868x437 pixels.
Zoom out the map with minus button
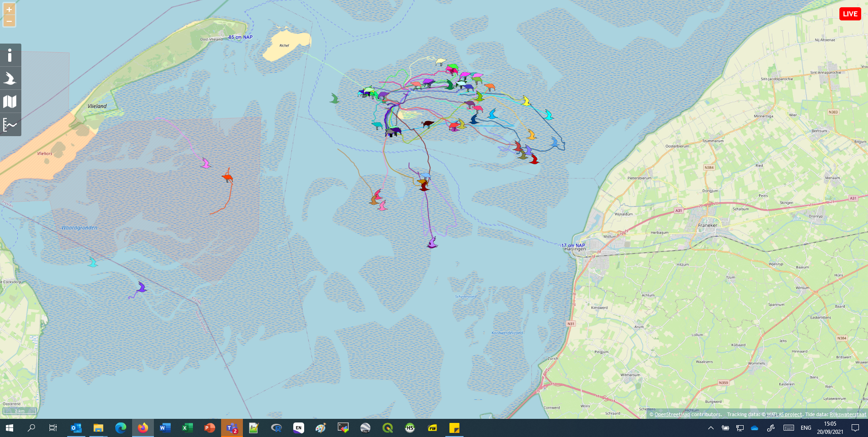point(9,21)
